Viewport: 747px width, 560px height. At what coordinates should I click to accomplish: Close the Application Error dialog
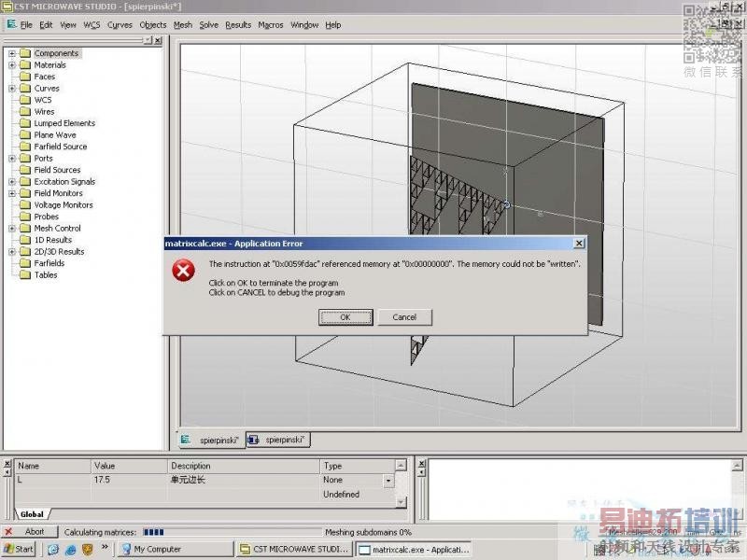[579, 244]
